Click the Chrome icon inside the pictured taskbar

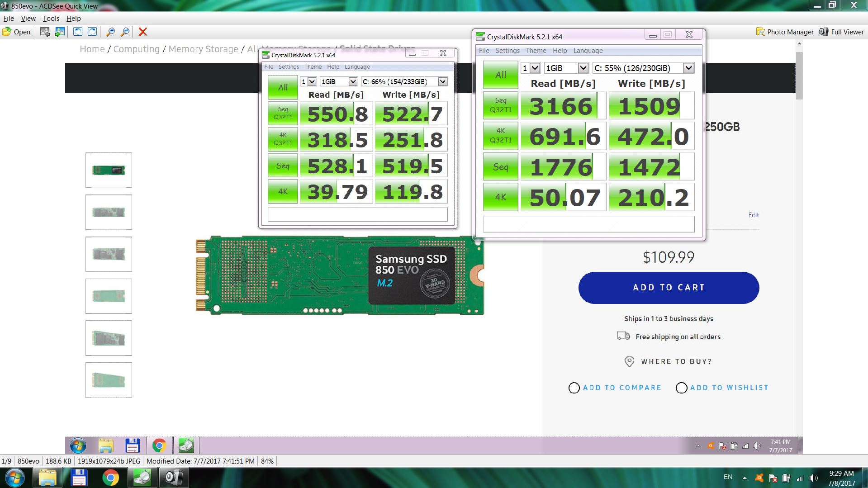(x=159, y=446)
